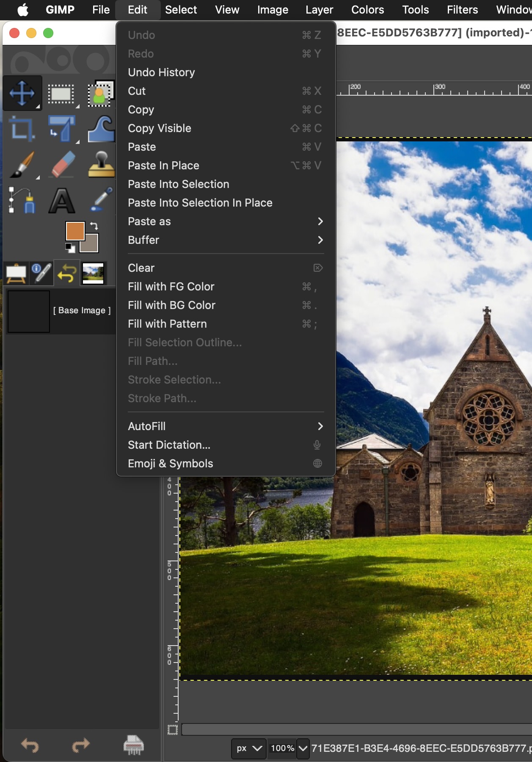Image resolution: width=532 pixels, height=762 pixels.
Task: Activate the Warp Transform tool
Action: (101, 129)
